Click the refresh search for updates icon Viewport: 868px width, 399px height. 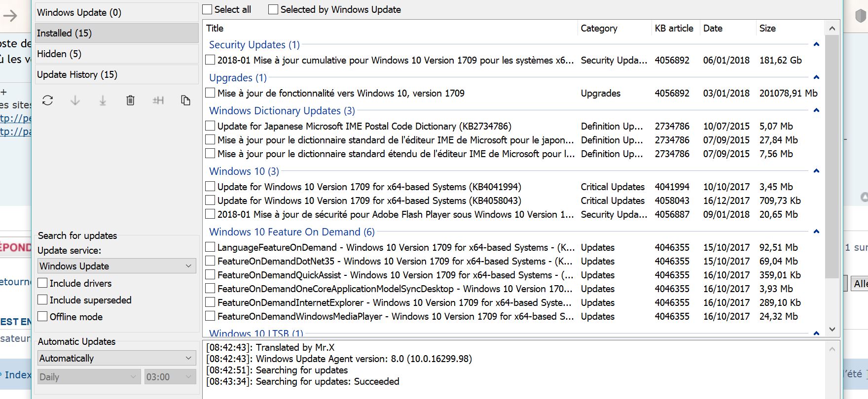point(47,100)
